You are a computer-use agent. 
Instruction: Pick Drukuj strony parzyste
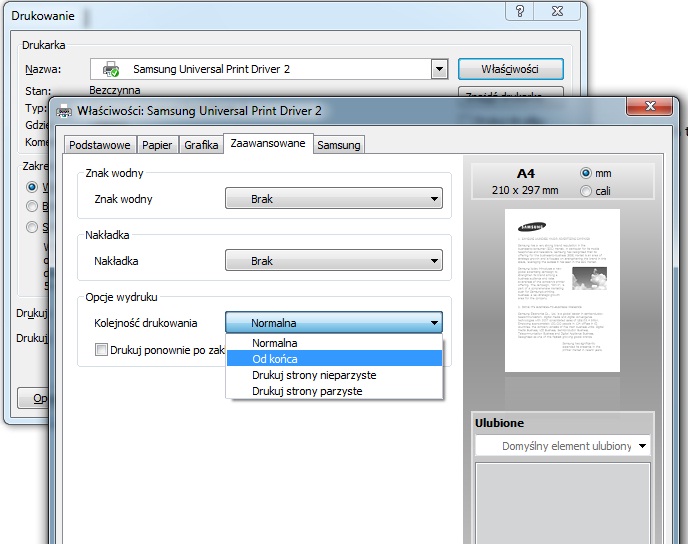click(x=334, y=390)
